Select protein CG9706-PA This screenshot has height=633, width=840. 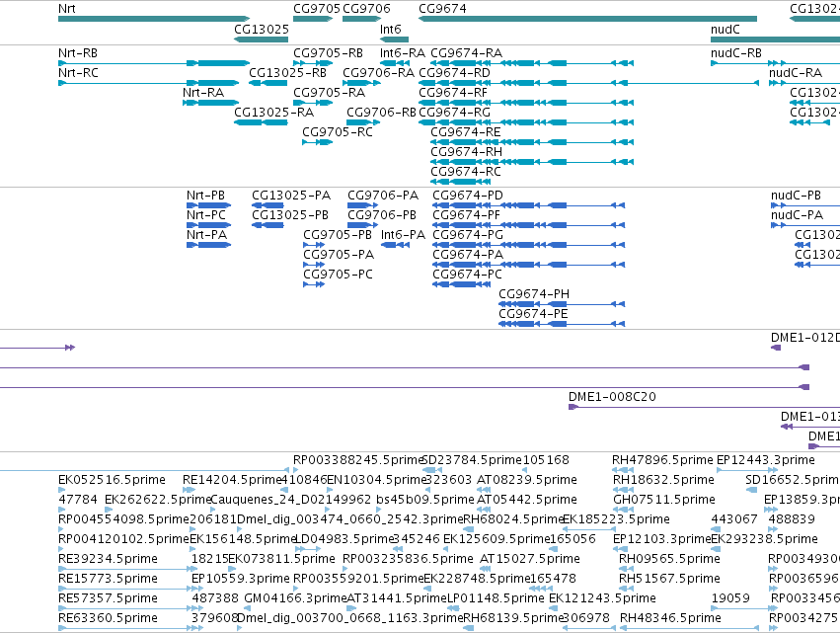(x=363, y=205)
